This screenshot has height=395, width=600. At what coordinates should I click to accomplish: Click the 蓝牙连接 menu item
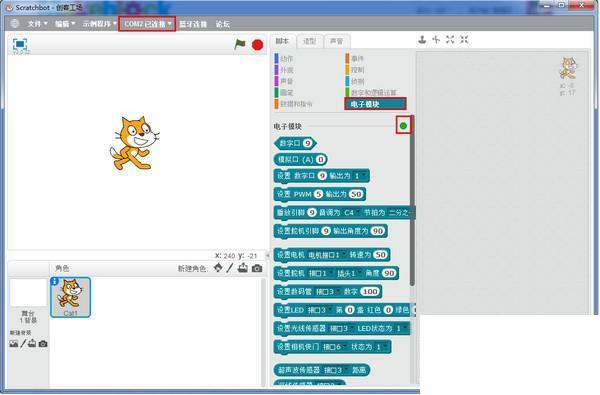click(193, 24)
